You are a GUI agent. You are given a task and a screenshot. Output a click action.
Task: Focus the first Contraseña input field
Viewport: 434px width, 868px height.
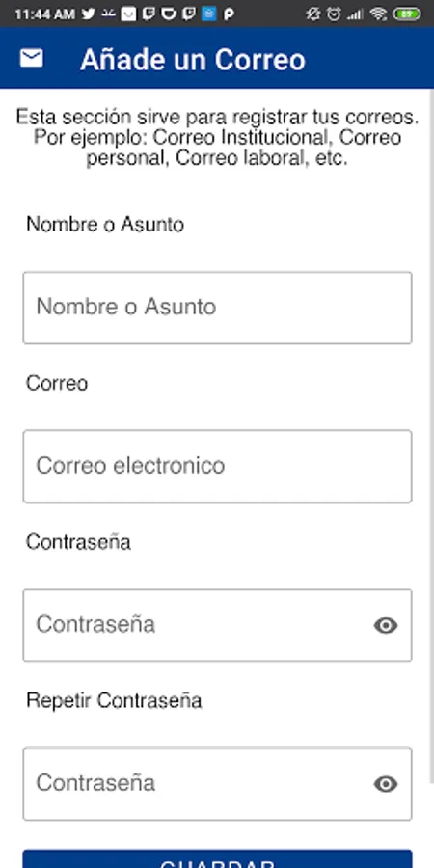pos(217,625)
